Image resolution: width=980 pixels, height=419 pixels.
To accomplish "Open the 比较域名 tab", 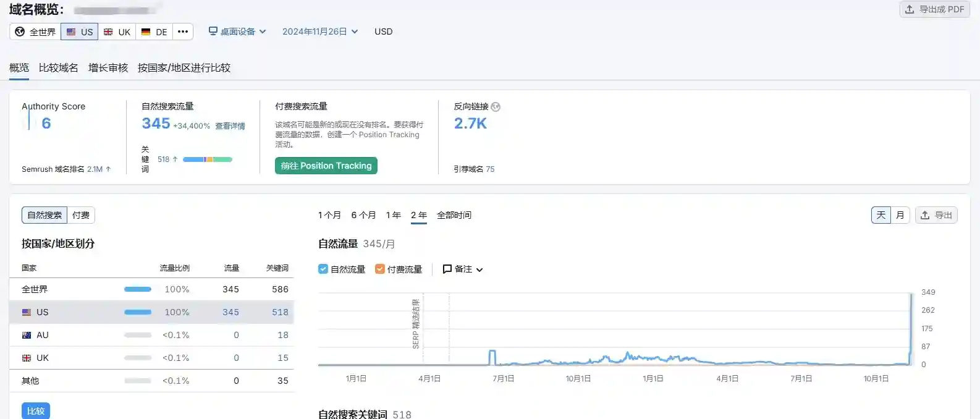I will 59,67.
